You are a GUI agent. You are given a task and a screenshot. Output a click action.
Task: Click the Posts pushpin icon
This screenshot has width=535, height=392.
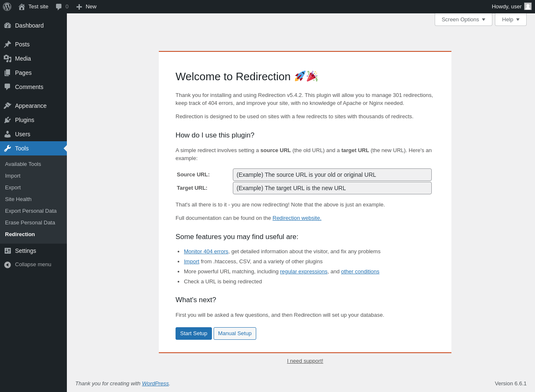tap(8, 44)
